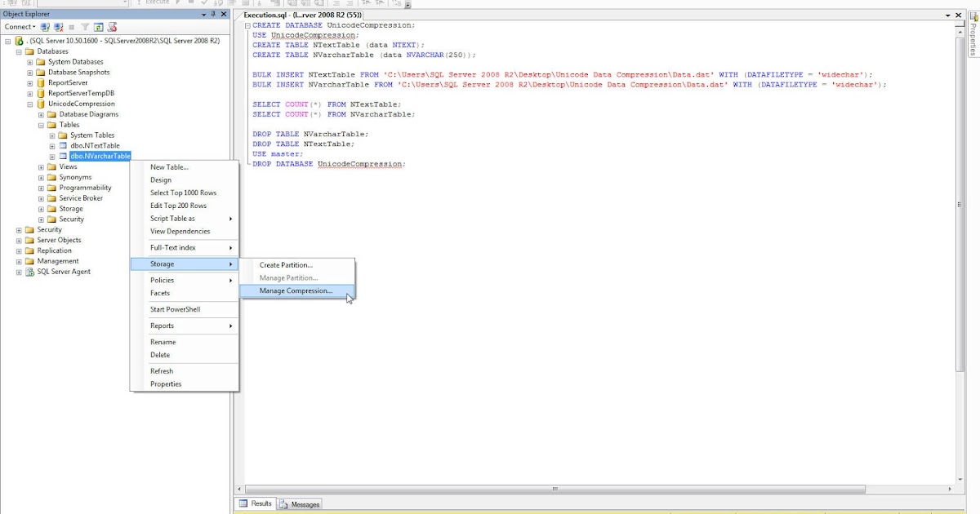This screenshot has height=514, width=980.
Task: Click the Increase Indent icon
Action: [349, 3]
